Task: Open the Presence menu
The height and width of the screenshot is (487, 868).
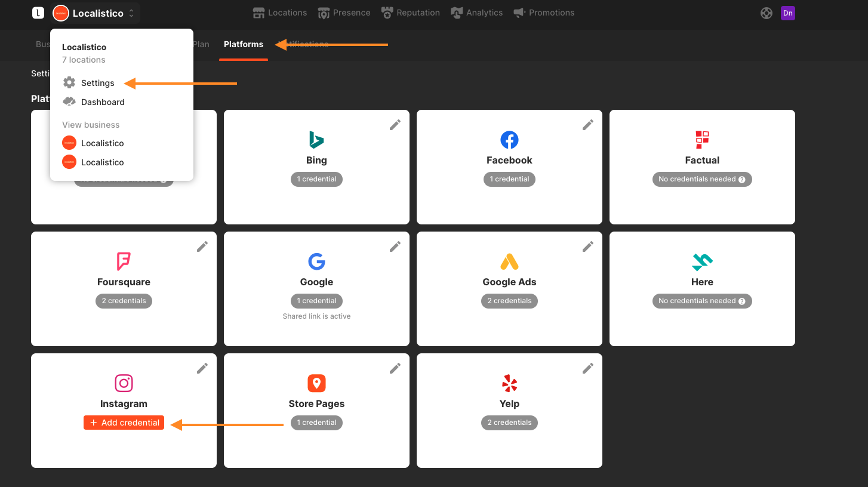Action: pos(344,13)
